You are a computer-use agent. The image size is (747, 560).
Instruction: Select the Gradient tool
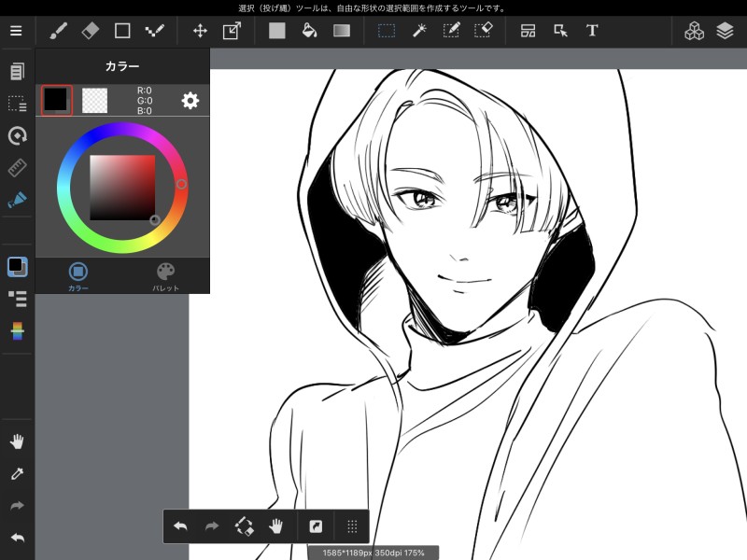coord(342,31)
